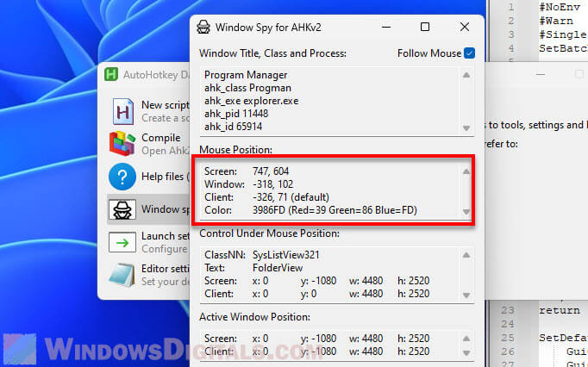Select 'ahk_id 65914' line

click(234, 127)
